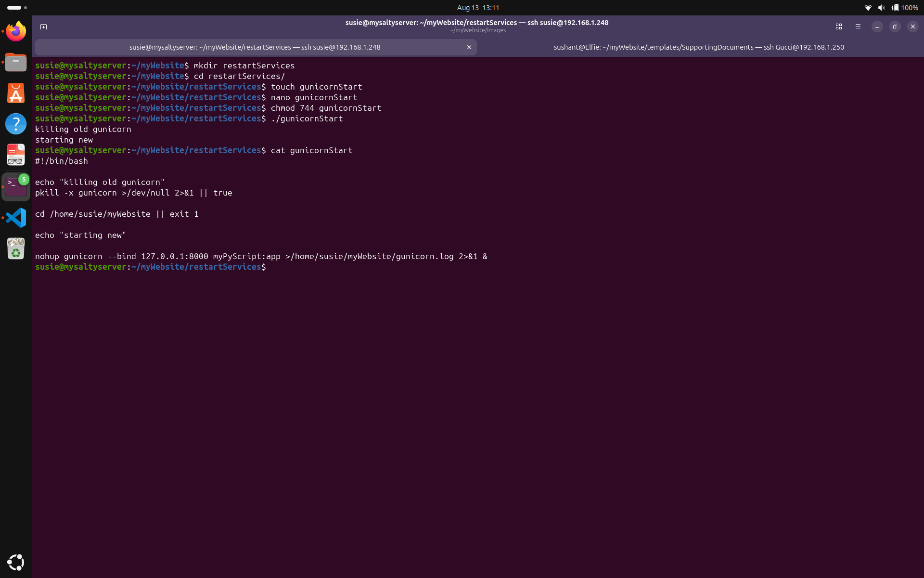This screenshot has width=924, height=578.
Task: Click the "touch gunicornStart" command
Action: 317,87
